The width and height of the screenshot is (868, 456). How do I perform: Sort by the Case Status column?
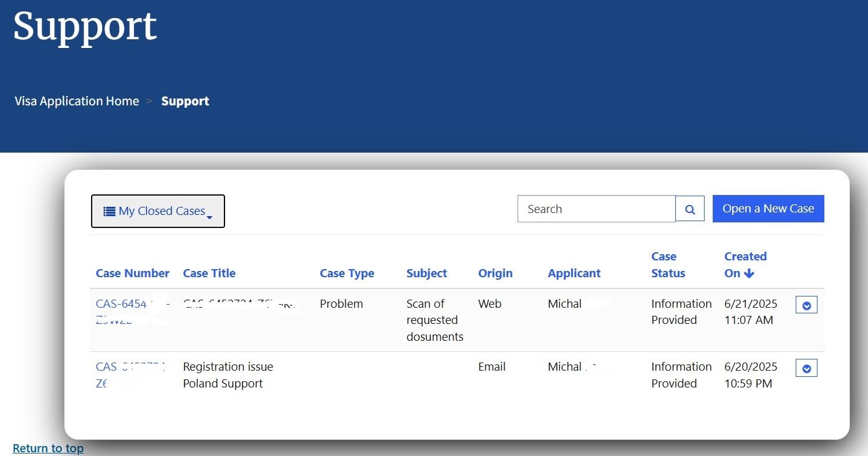click(x=668, y=265)
